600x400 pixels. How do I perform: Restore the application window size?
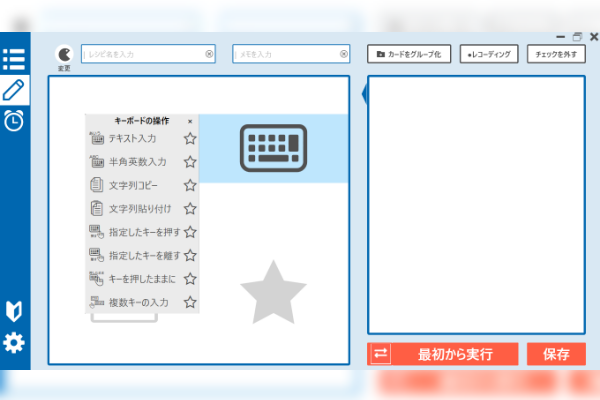pos(577,37)
